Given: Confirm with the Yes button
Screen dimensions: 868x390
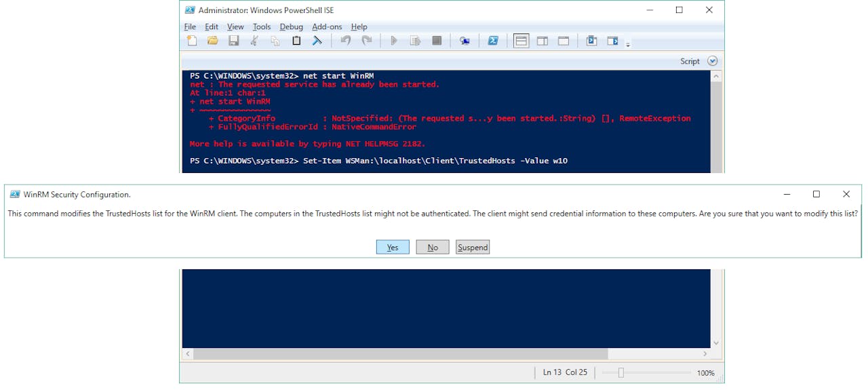Looking at the screenshot, I should [393, 248].
